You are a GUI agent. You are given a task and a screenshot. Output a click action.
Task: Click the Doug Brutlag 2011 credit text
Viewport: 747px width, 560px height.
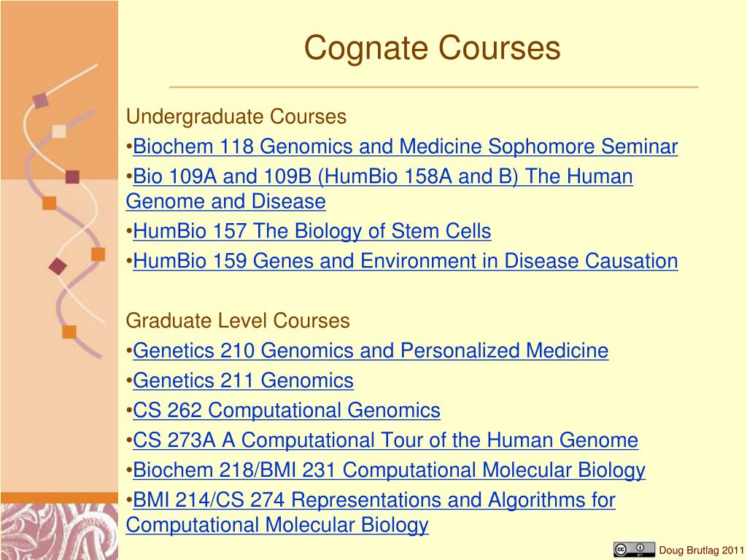pos(701,551)
